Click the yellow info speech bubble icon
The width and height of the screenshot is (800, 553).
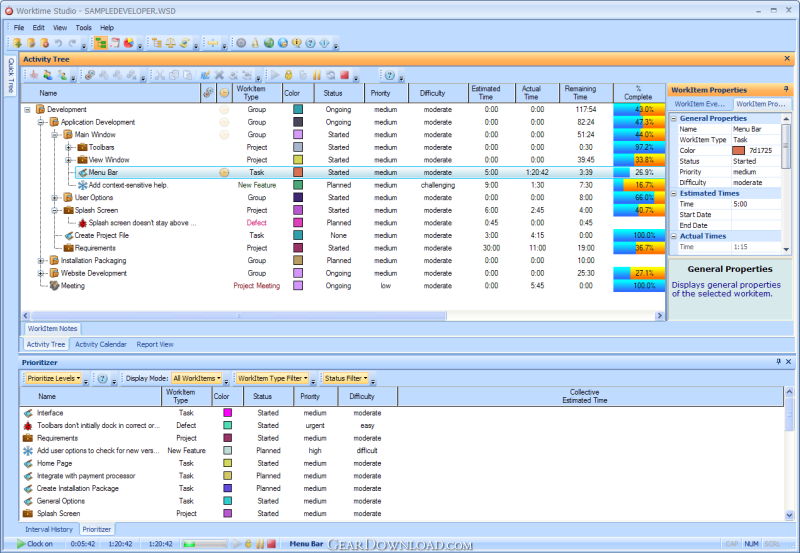(x=296, y=43)
